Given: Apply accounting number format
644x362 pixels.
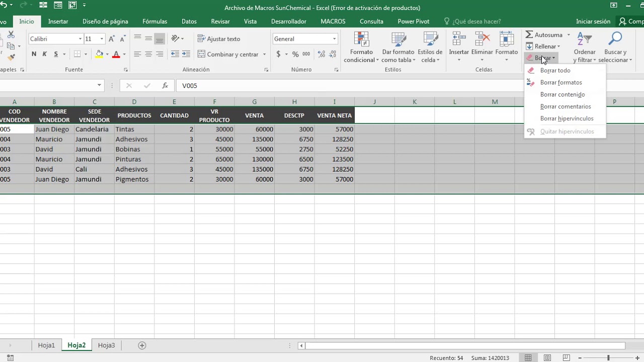Looking at the screenshot, I should [278, 54].
